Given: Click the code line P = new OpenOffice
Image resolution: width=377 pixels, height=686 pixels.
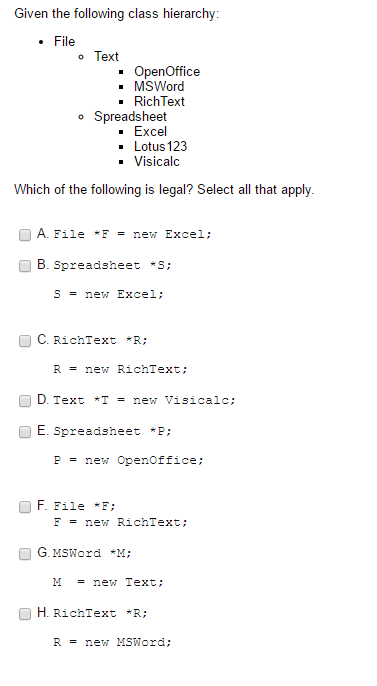Looking at the screenshot, I should [x=129, y=460].
